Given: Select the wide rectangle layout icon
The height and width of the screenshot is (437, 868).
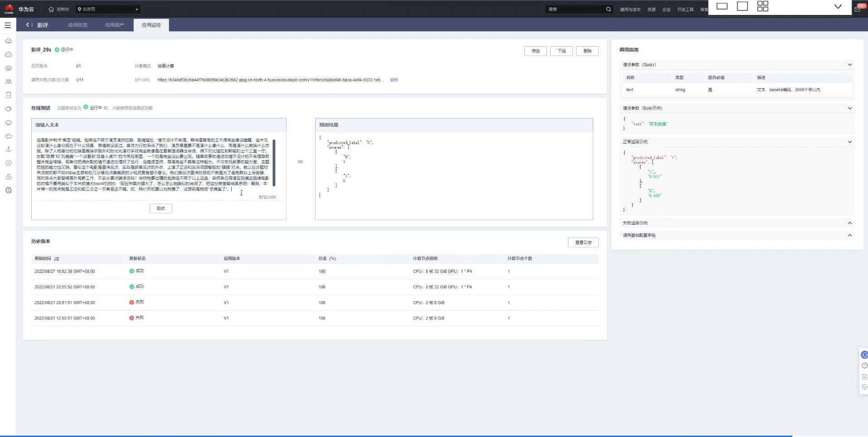Looking at the screenshot, I should point(722,6).
